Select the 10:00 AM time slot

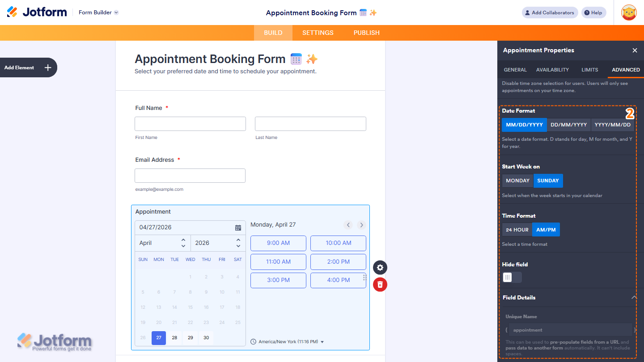338,243
